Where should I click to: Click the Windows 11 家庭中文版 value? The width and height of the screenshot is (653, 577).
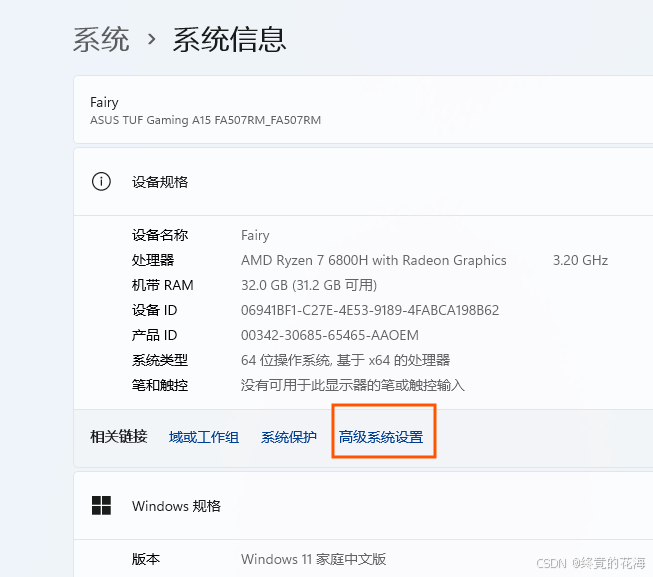pyautogui.click(x=314, y=559)
